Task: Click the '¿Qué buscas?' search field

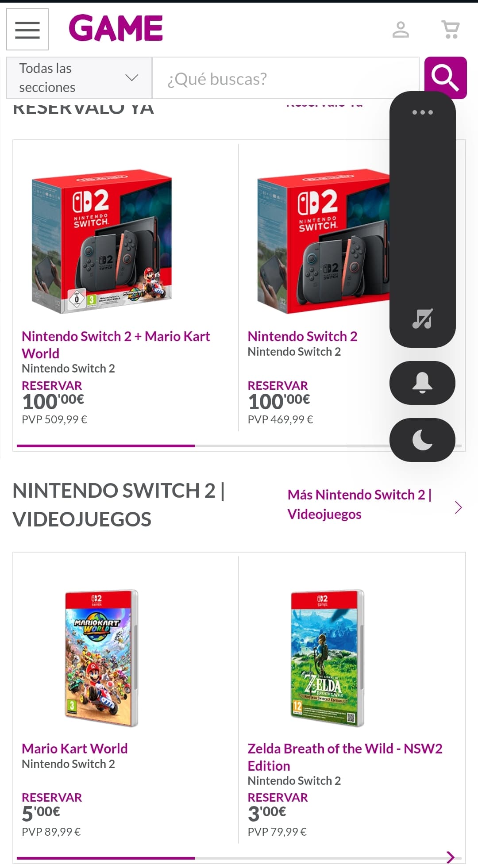Action: [x=285, y=78]
